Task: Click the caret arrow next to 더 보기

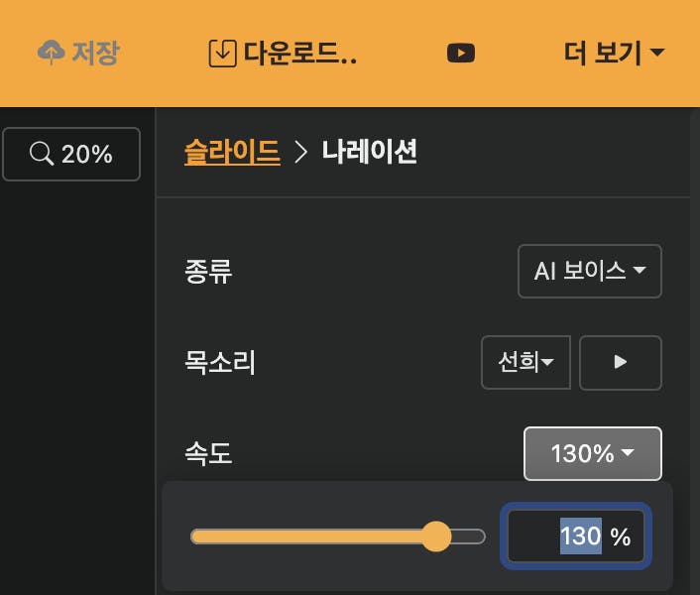Action: tap(656, 54)
